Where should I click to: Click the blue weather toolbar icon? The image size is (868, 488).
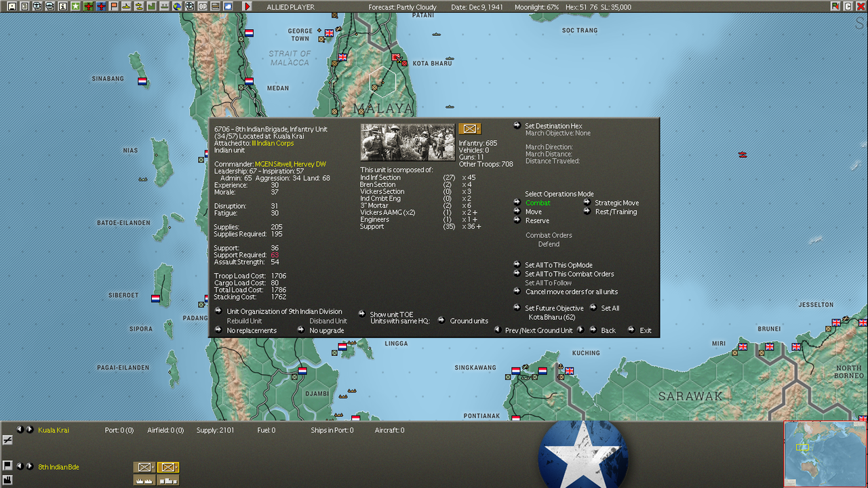228,7
